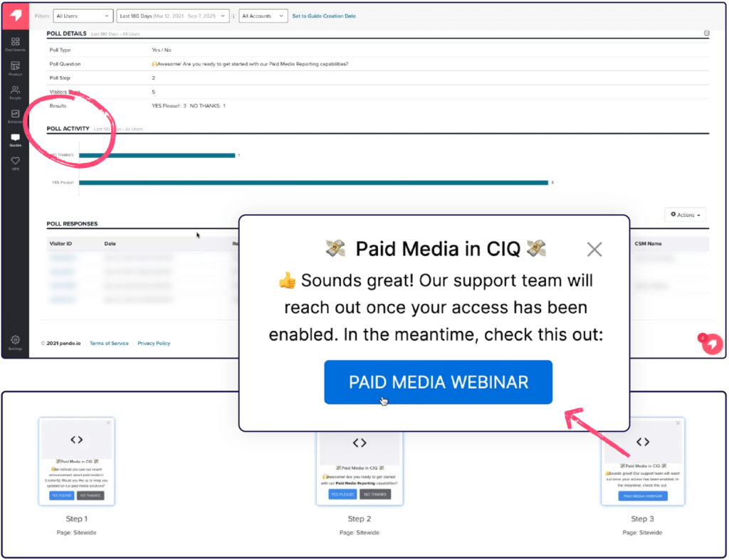Click the YES Please bar in chart
The width and height of the screenshot is (729, 560).
[x=313, y=183]
